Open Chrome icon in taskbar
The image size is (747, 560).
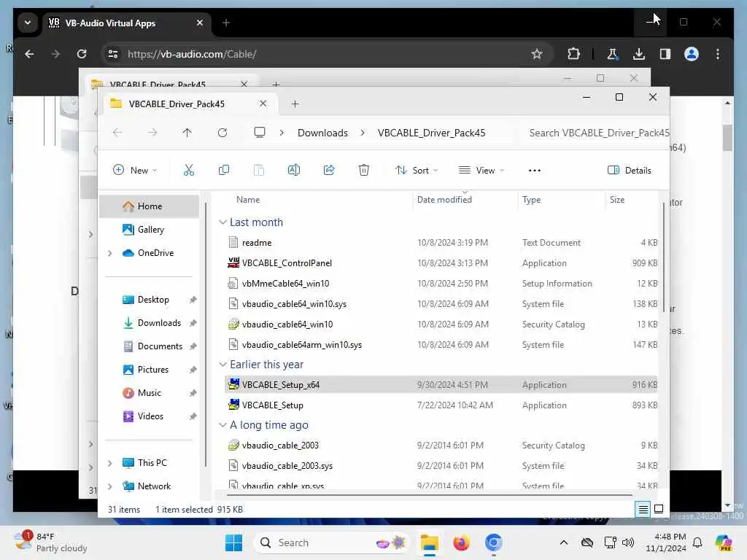pos(494,542)
